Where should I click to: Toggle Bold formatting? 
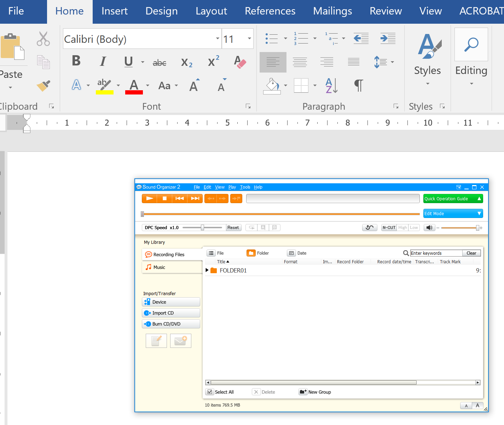76,61
